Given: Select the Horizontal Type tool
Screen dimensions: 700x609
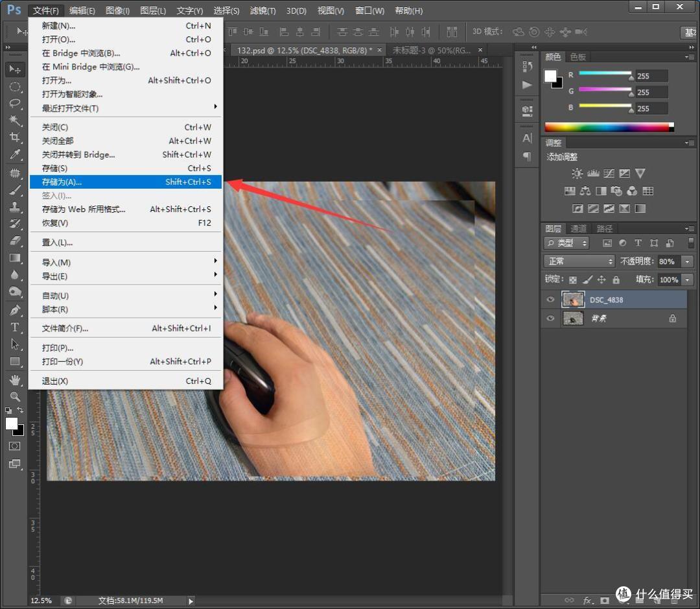Looking at the screenshot, I should coord(15,327).
